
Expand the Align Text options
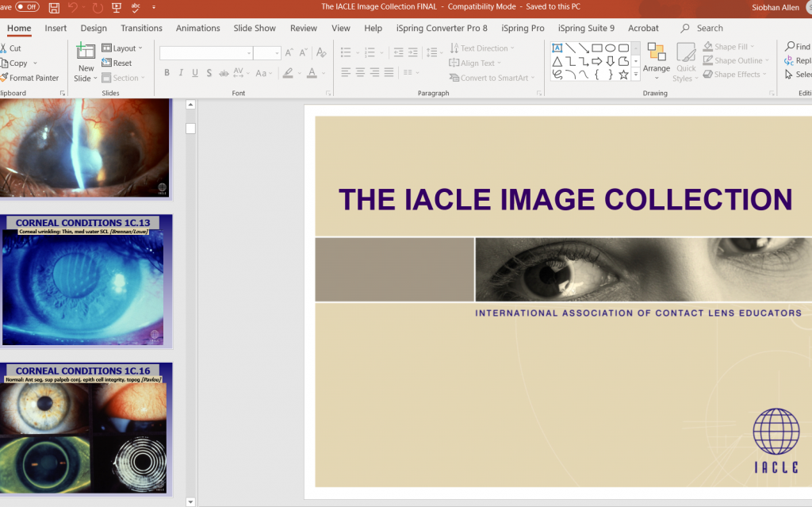tap(475, 63)
